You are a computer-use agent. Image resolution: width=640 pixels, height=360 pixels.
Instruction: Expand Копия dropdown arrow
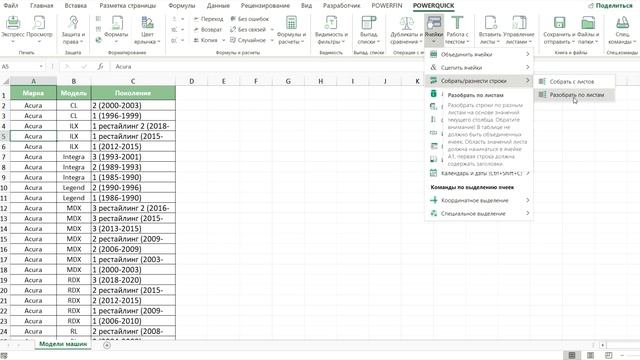[223, 40]
